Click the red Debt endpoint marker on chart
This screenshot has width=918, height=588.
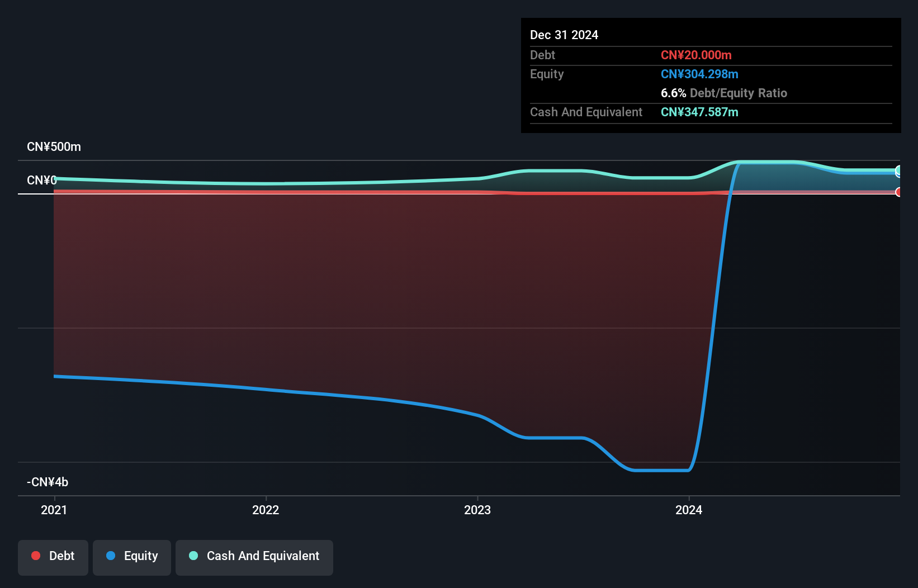[898, 192]
